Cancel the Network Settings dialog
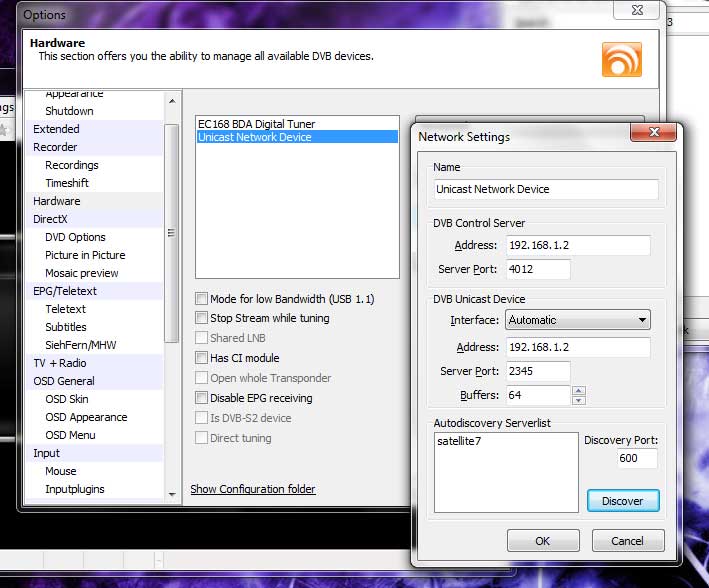Viewport: 709px width, 588px height. [627, 541]
